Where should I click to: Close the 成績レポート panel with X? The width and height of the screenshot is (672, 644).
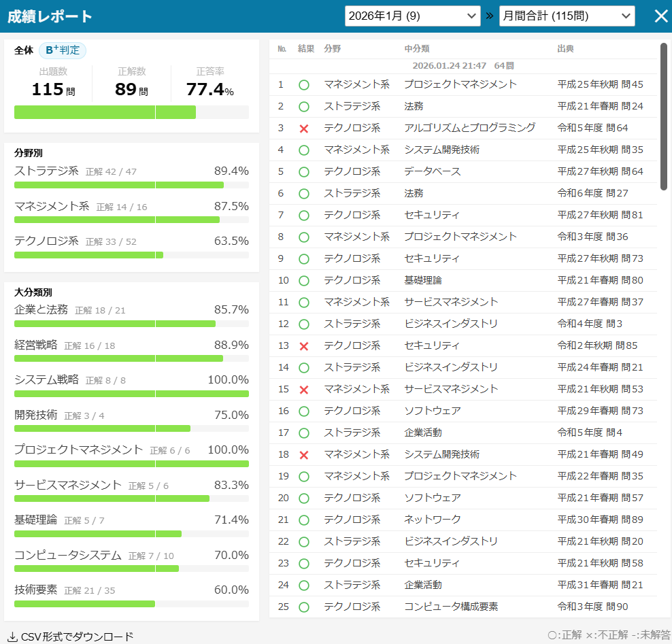click(x=661, y=16)
